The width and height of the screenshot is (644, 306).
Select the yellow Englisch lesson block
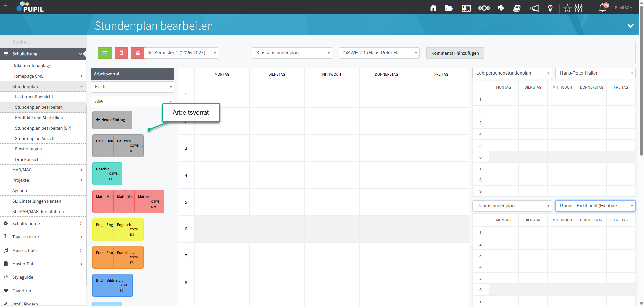128,229
